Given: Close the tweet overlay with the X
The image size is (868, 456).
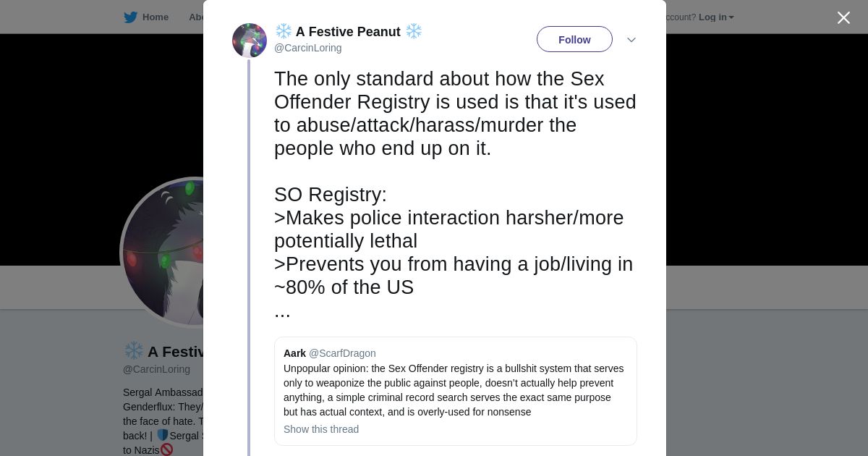Looking at the screenshot, I should pyautogui.click(x=843, y=17).
